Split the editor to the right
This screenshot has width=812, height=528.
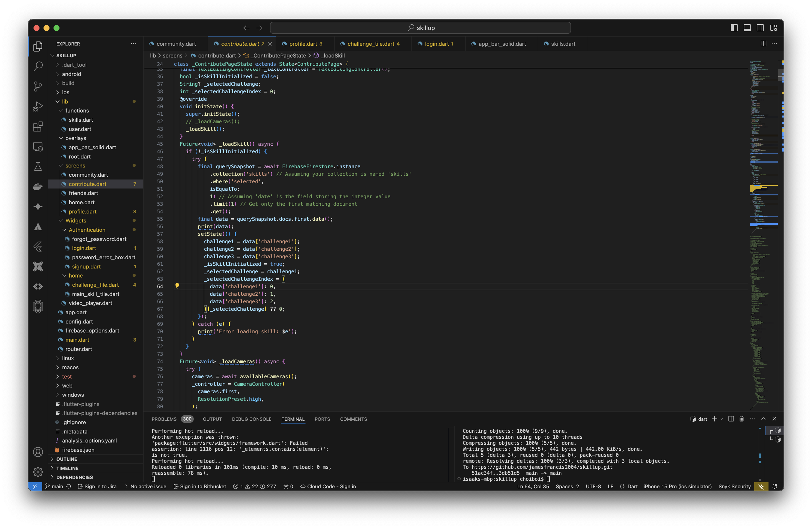coord(763,44)
